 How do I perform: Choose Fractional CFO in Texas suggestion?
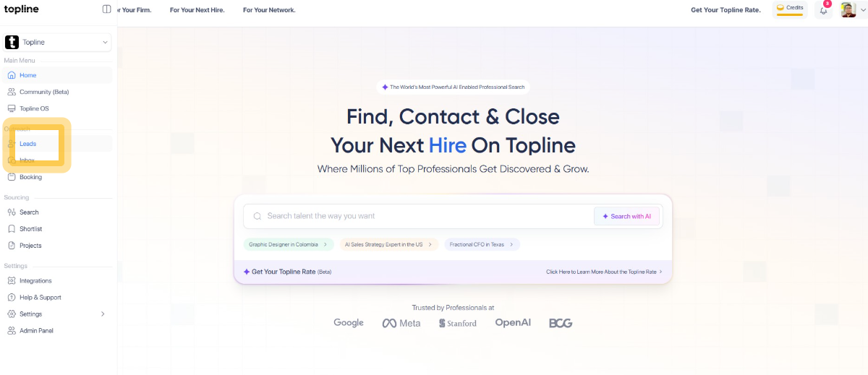tap(482, 244)
